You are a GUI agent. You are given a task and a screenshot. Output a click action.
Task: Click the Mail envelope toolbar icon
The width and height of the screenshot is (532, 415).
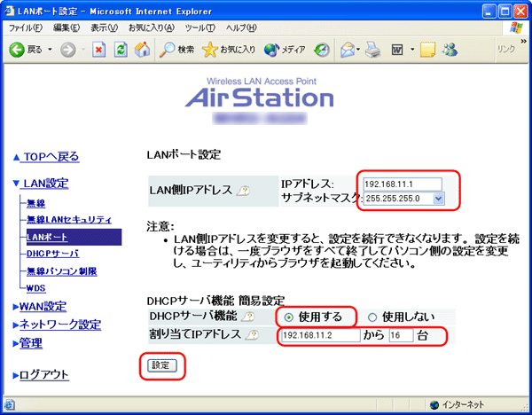coord(348,50)
